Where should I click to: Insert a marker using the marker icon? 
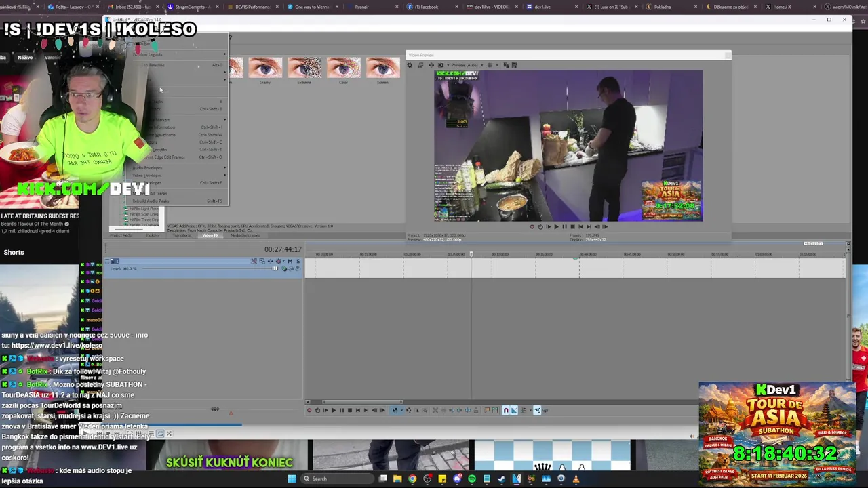coord(487,410)
